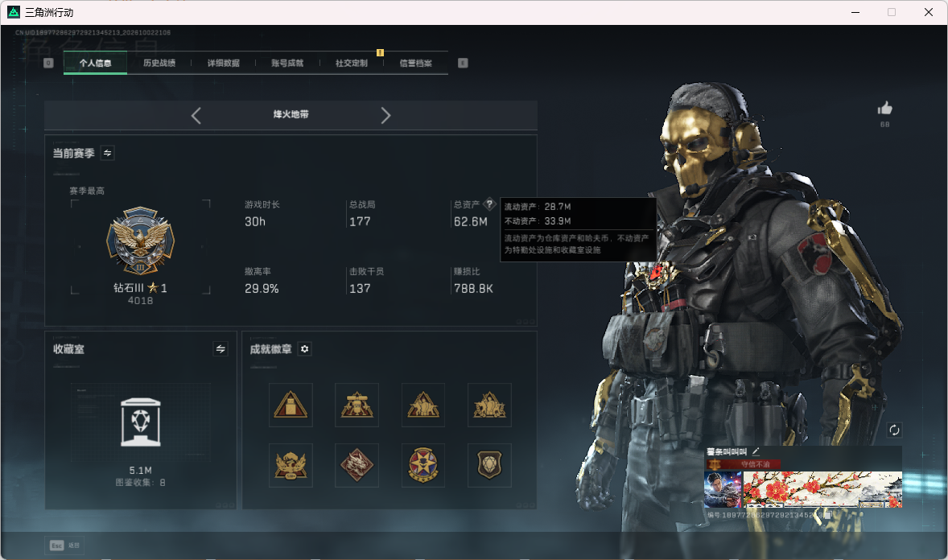This screenshot has height=560, width=948.
Task: Switch to previous game mode with left chevron
Action: [x=196, y=116]
